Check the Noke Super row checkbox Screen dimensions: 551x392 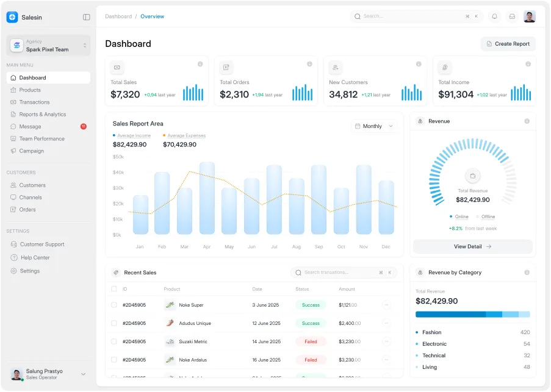click(114, 305)
